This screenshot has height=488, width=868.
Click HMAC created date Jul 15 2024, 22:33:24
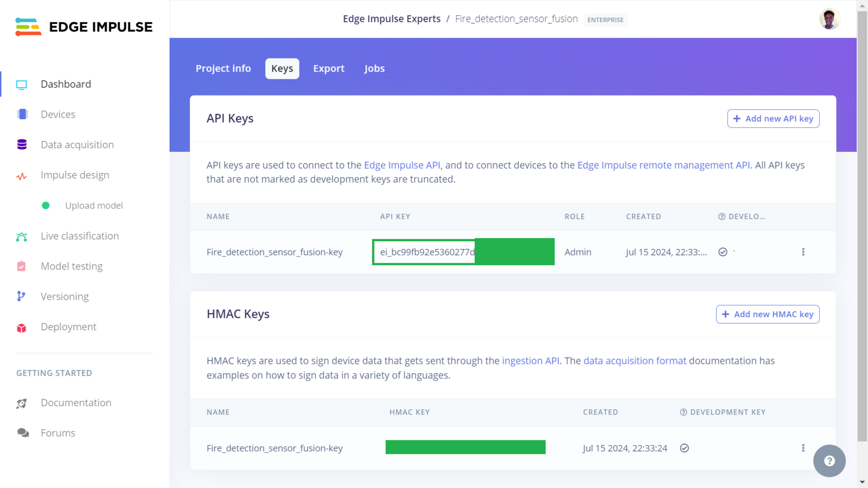(x=625, y=448)
